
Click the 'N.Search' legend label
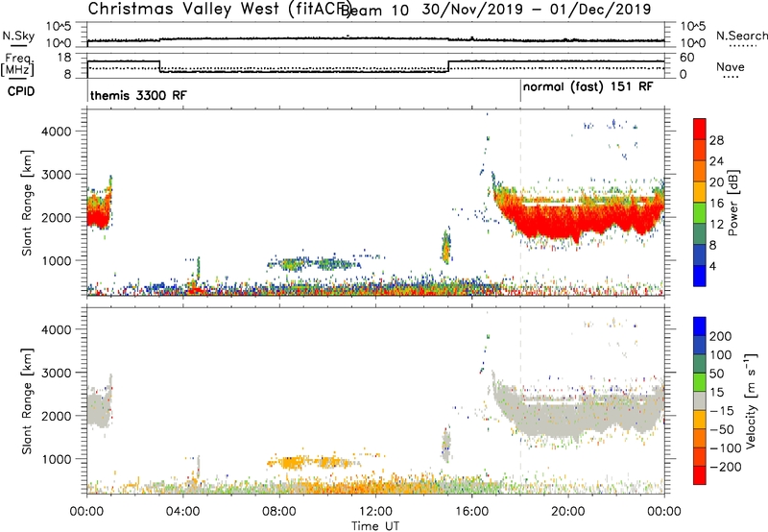click(x=742, y=36)
